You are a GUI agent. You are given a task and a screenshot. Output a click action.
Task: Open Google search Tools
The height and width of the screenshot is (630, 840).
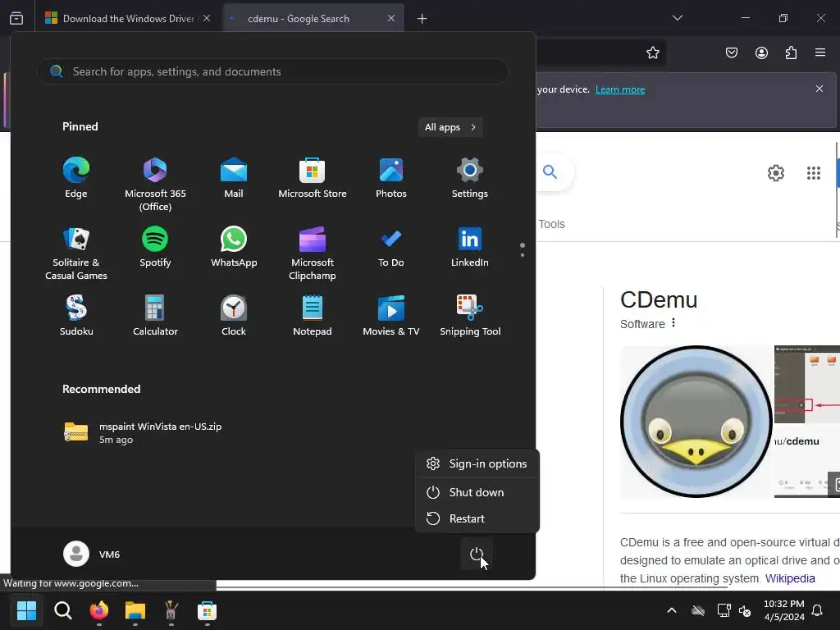pos(552,224)
